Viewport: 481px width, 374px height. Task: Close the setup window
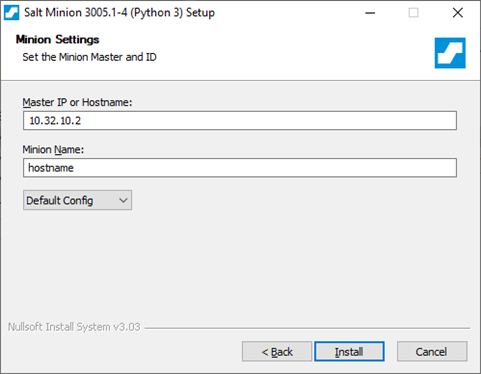(458, 13)
